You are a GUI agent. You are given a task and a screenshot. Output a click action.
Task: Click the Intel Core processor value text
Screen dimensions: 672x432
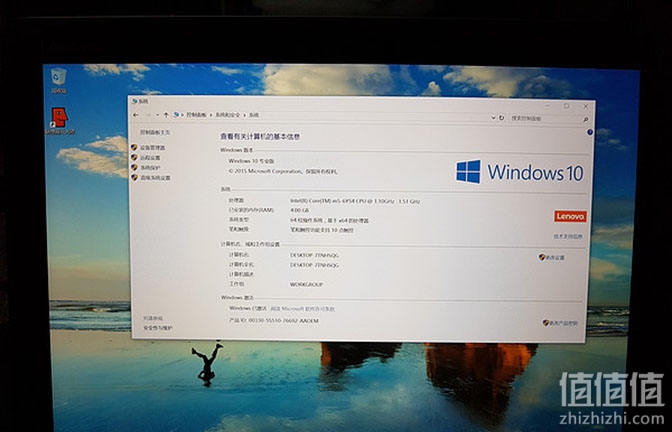click(355, 201)
